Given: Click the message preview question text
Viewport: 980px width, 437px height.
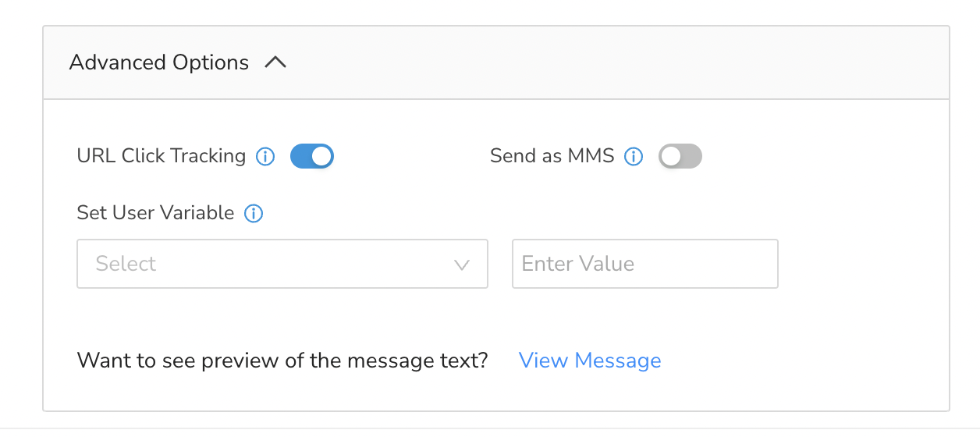Looking at the screenshot, I should coord(282,361).
